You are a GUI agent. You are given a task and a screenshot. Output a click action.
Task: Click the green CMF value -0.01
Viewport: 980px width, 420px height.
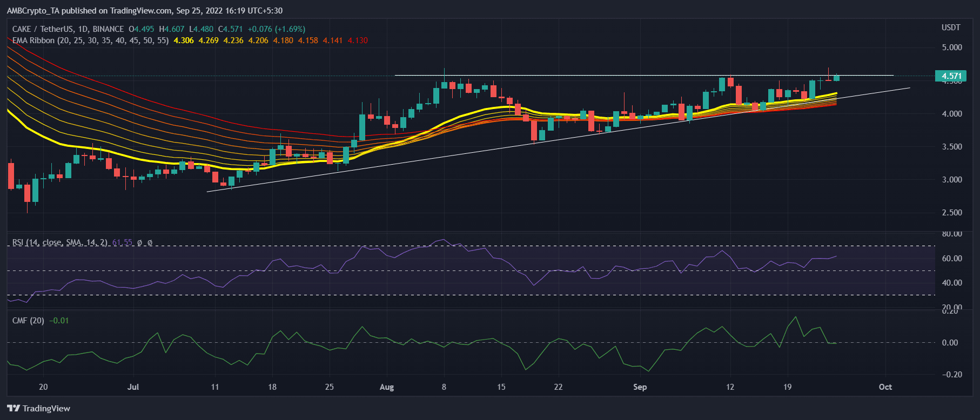click(59, 321)
